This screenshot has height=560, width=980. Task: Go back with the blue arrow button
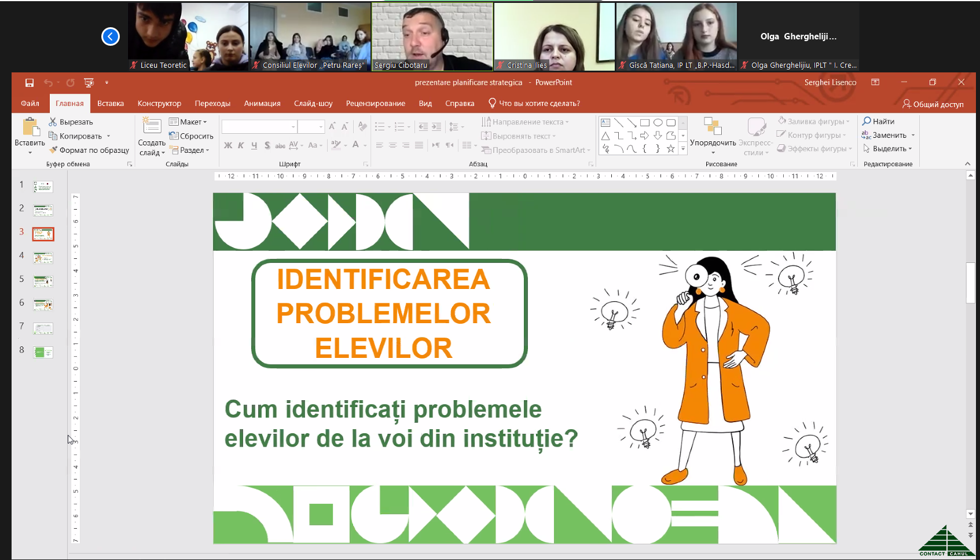[111, 36]
